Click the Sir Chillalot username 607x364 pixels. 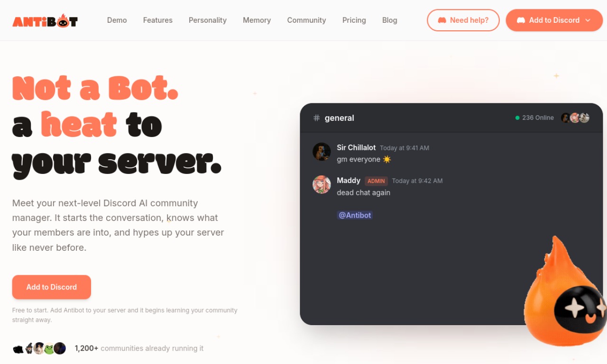356,148
